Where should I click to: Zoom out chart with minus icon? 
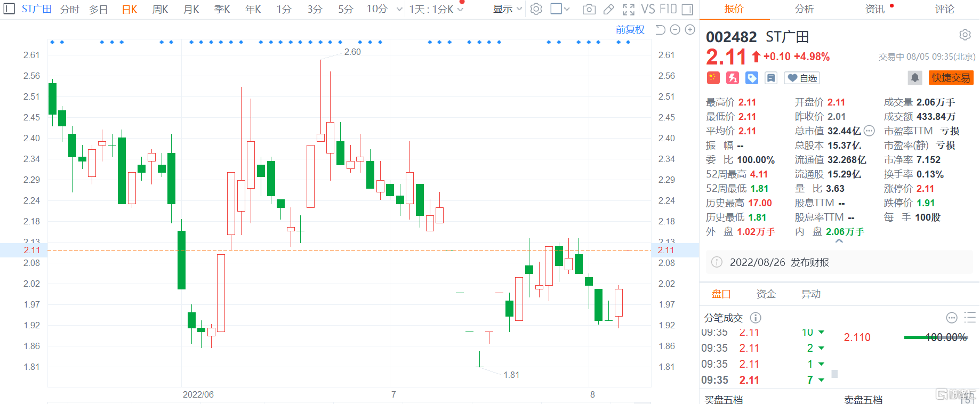pyautogui.click(x=675, y=30)
